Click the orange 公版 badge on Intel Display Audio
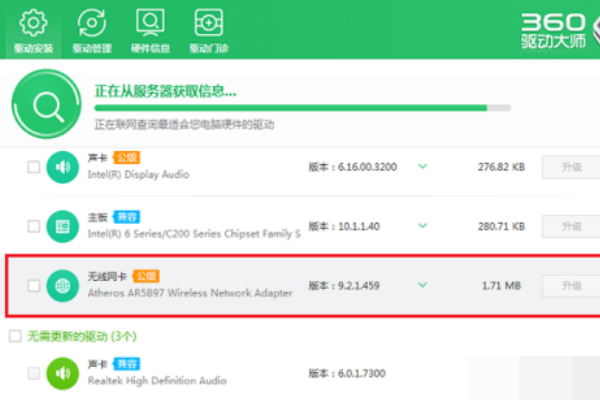 click(127, 157)
